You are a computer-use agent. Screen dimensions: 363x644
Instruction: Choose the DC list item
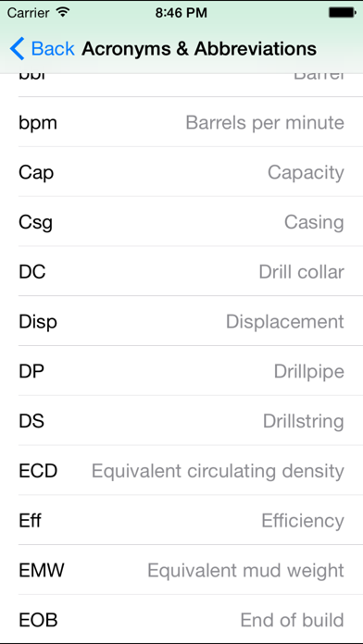(x=181, y=271)
